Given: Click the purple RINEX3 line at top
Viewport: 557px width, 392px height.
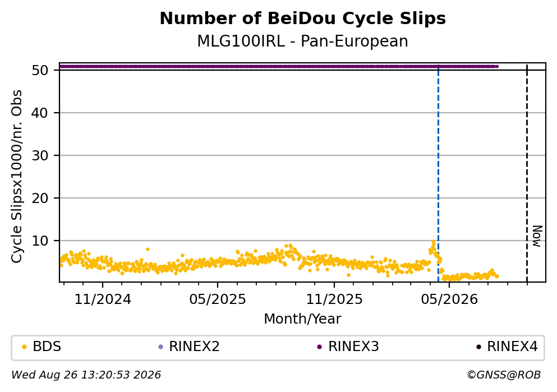Looking at the screenshot, I should (278, 66).
